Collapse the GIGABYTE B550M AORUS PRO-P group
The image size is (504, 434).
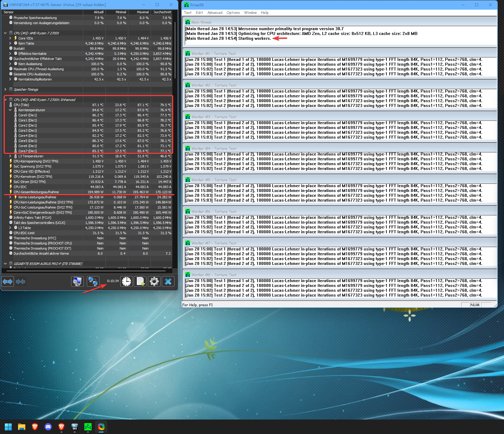5,264
